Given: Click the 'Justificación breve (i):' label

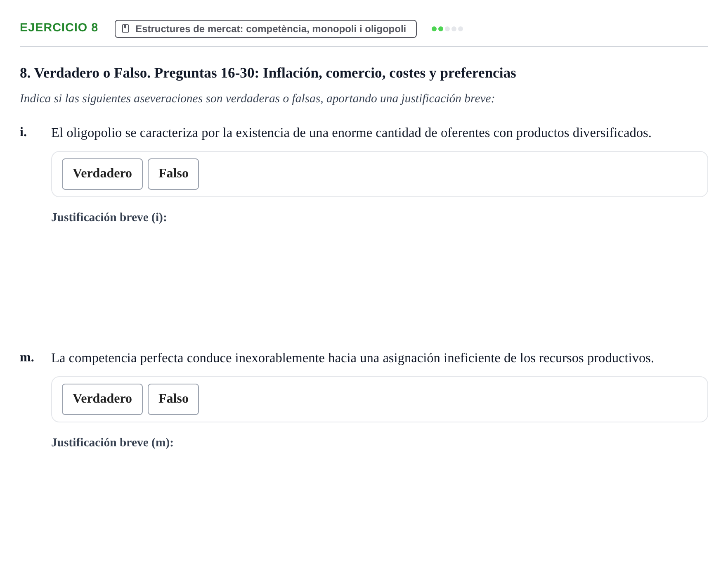Looking at the screenshot, I should point(109,217).
